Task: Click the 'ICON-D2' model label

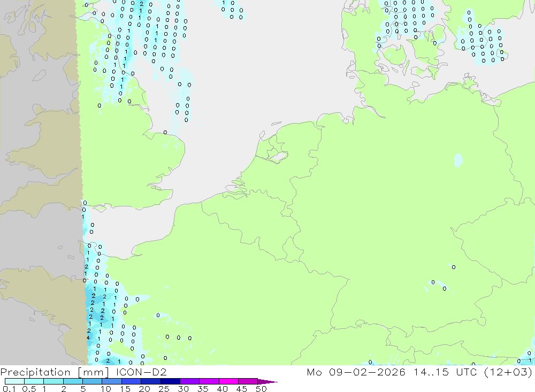Action: (141, 372)
